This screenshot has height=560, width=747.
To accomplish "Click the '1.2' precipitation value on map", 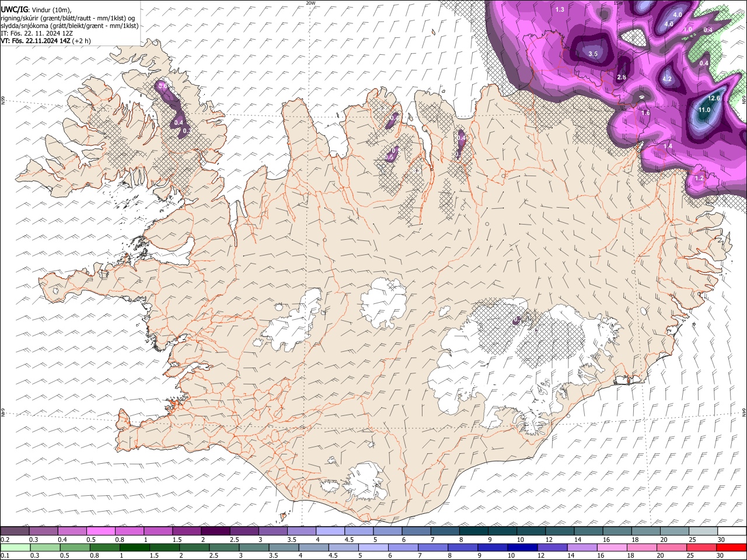I will [x=700, y=178].
